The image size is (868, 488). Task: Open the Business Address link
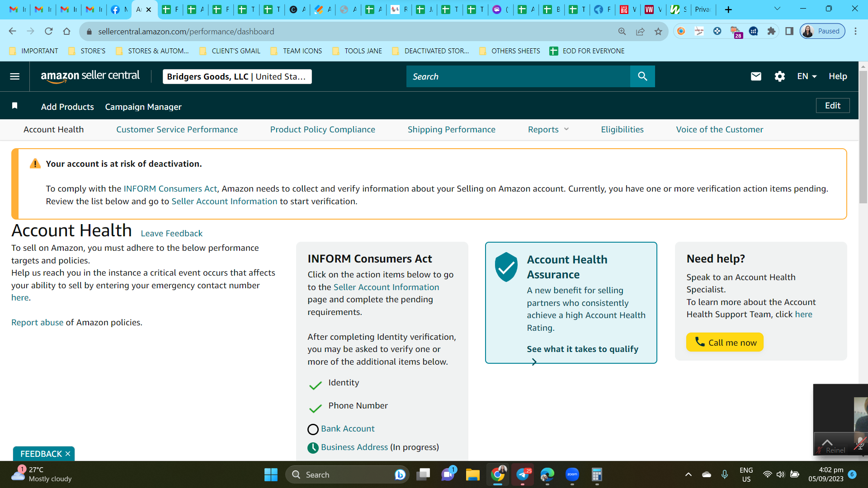pos(354,447)
